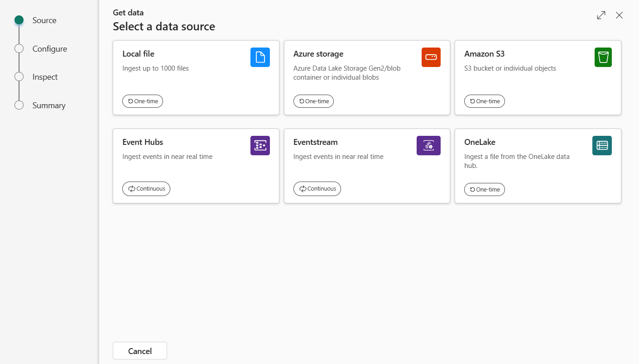Click the purple Event Hubs icon
Screen dimensions: 639x364
tap(260, 145)
